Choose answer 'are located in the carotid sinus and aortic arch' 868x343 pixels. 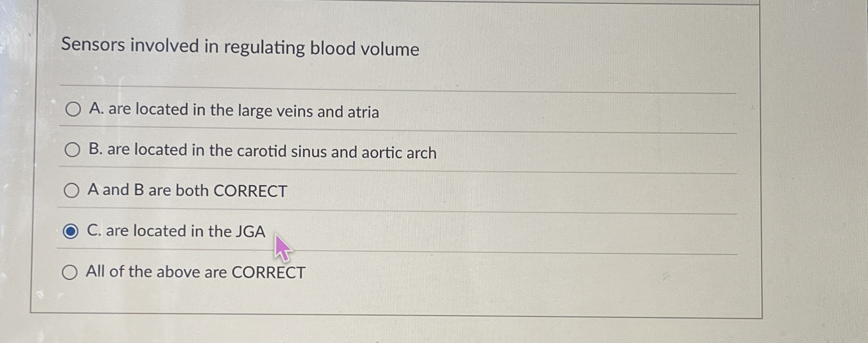262,151
